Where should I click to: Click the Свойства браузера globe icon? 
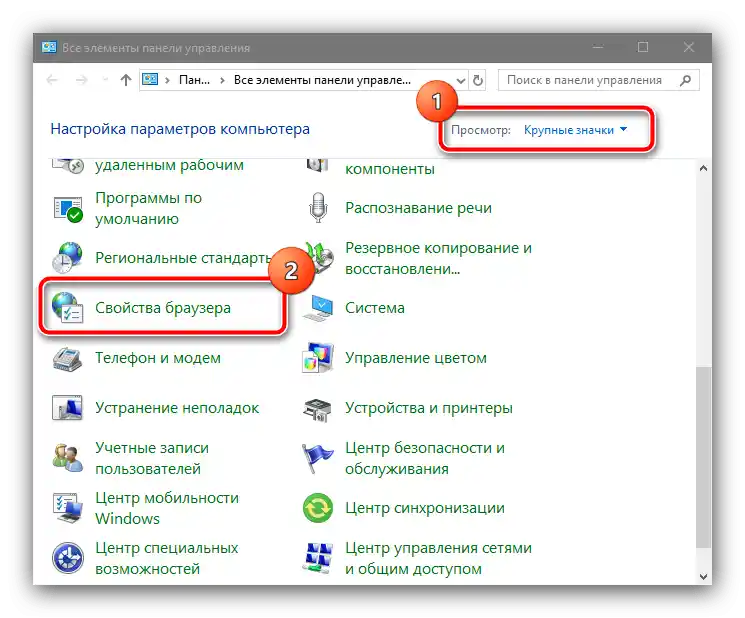click(67, 308)
